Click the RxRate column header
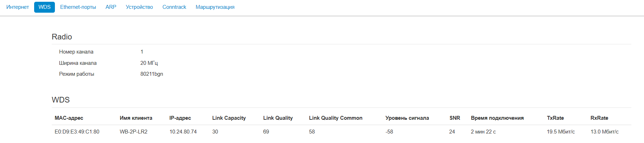 599,118
